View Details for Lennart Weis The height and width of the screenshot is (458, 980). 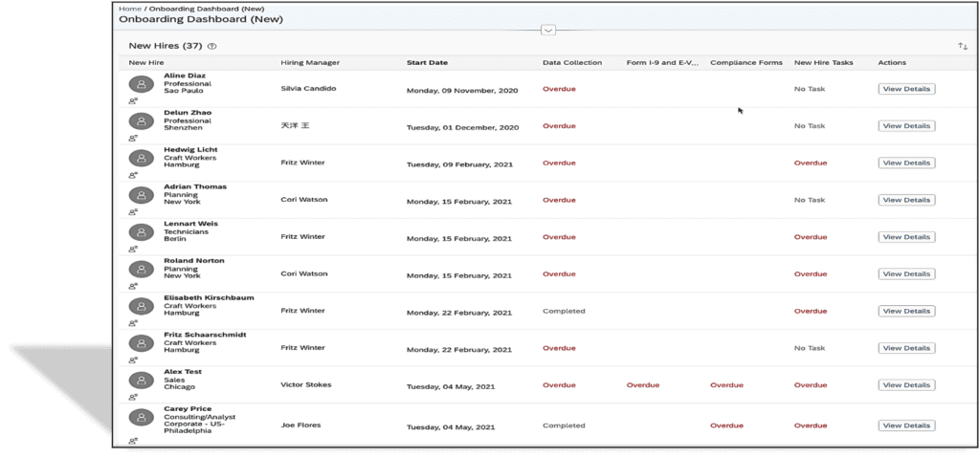pyautogui.click(x=906, y=237)
